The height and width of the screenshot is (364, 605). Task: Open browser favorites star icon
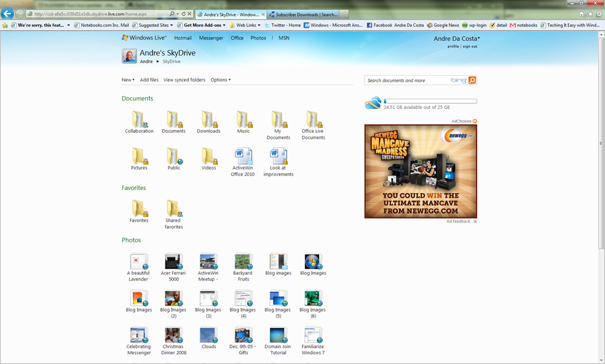pyautogui.click(x=590, y=14)
